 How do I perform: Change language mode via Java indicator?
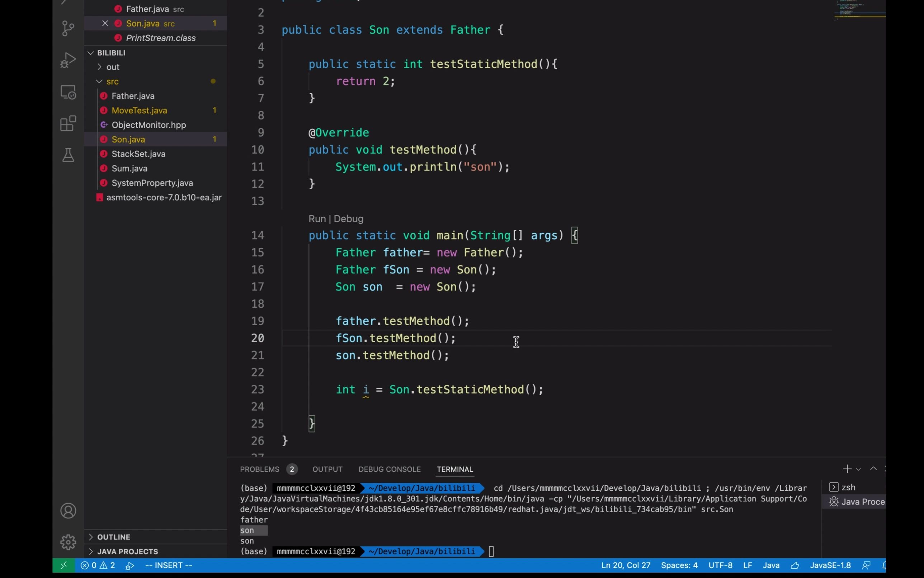771,565
